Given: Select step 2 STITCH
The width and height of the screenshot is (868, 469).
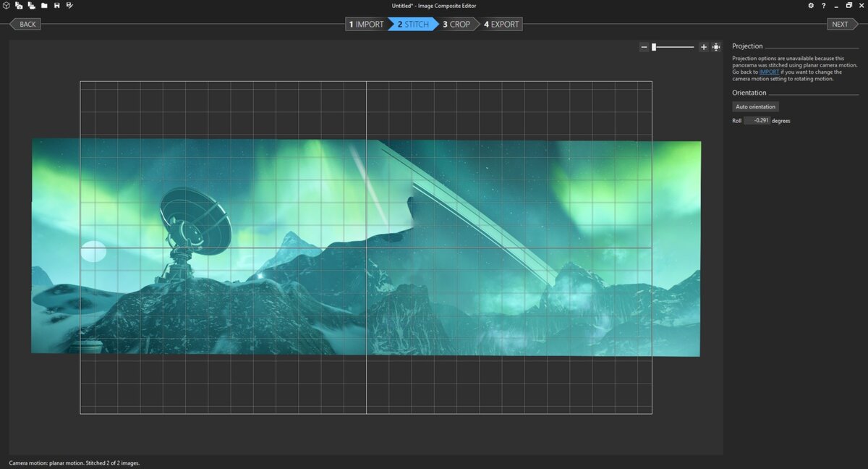Looking at the screenshot, I should click(x=413, y=24).
